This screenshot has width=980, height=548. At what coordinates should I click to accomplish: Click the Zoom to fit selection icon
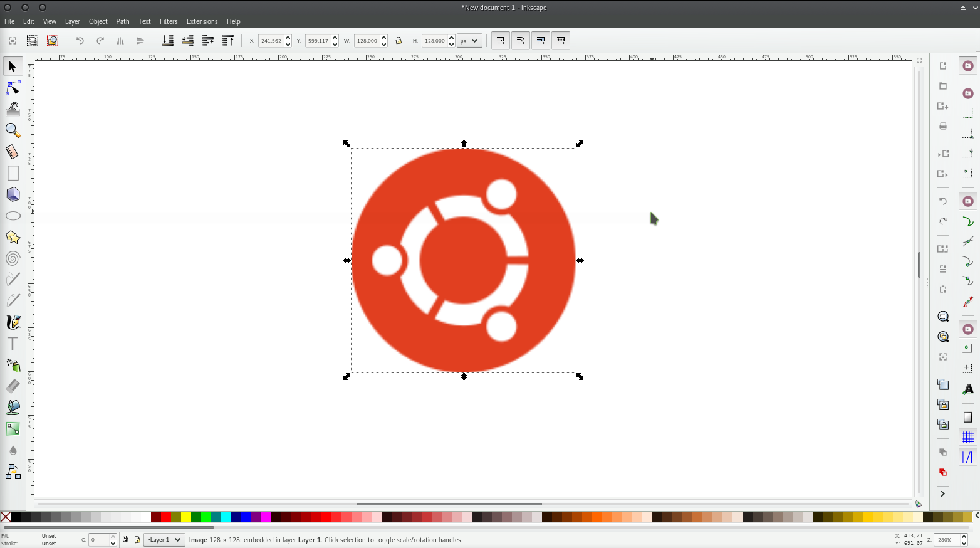pos(943,317)
